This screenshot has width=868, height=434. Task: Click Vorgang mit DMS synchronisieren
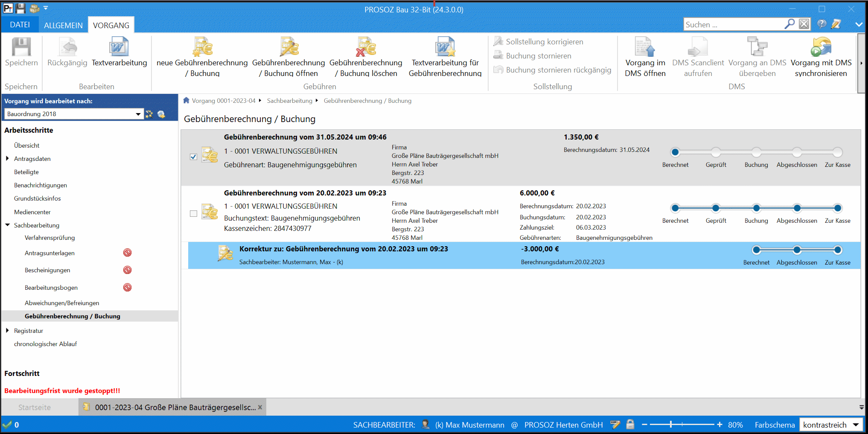coord(821,57)
